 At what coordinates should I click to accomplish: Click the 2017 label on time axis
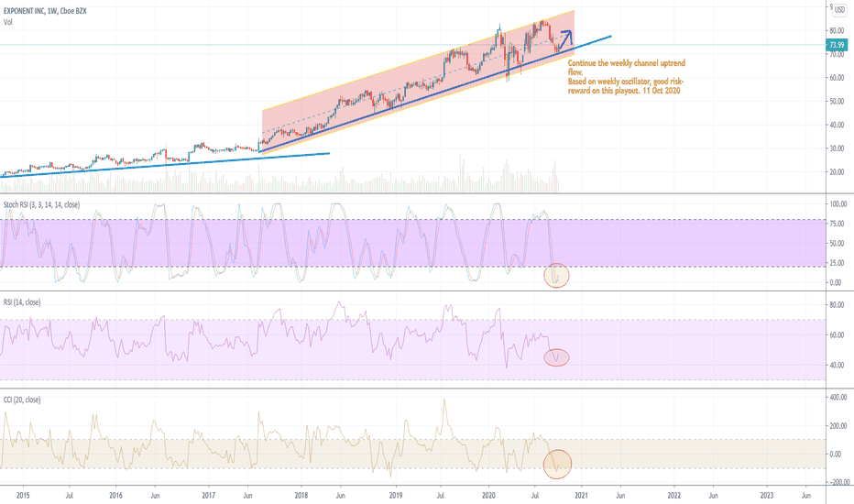point(209,495)
